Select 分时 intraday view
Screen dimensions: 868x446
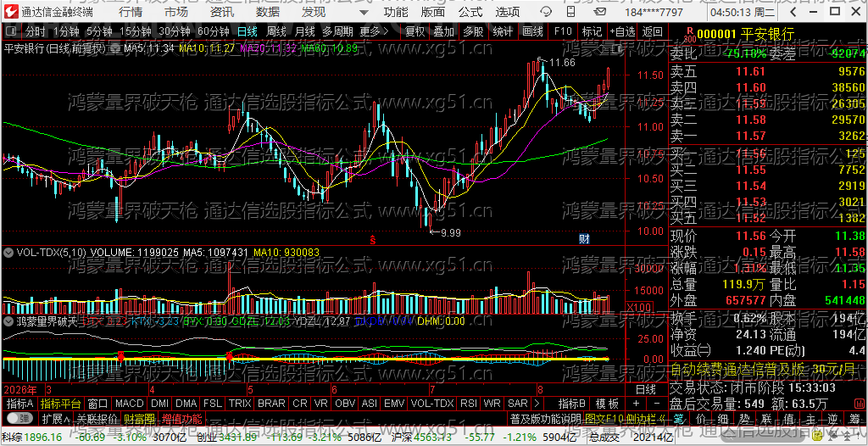click(36, 31)
